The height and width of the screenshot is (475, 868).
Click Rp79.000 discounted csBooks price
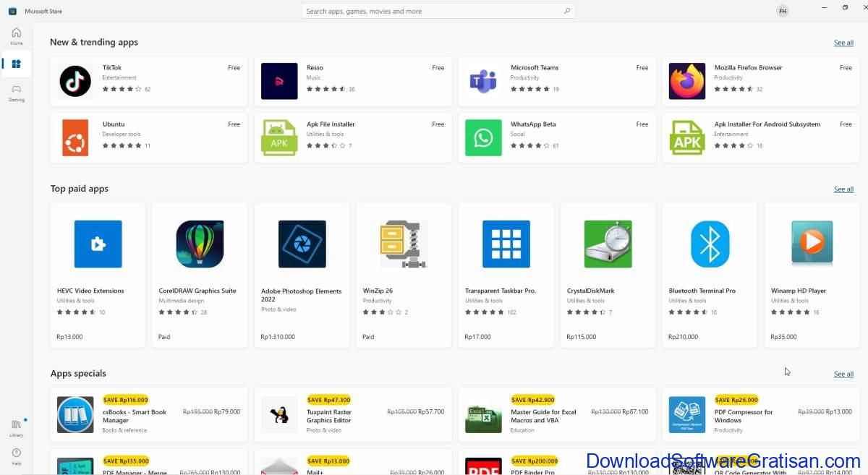point(226,411)
